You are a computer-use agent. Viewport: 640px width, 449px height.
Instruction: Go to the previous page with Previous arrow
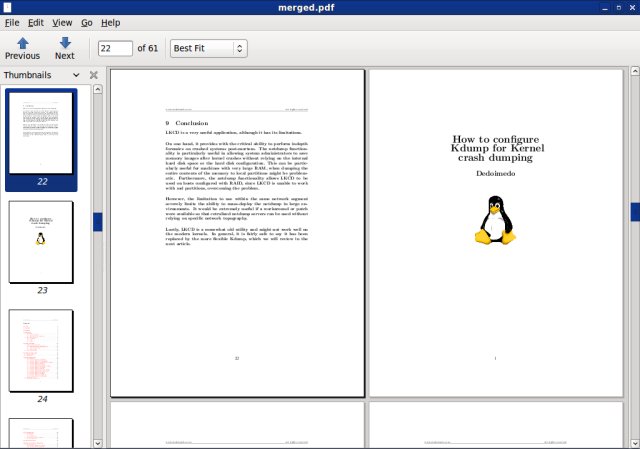pyautogui.click(x=22, y=49)
